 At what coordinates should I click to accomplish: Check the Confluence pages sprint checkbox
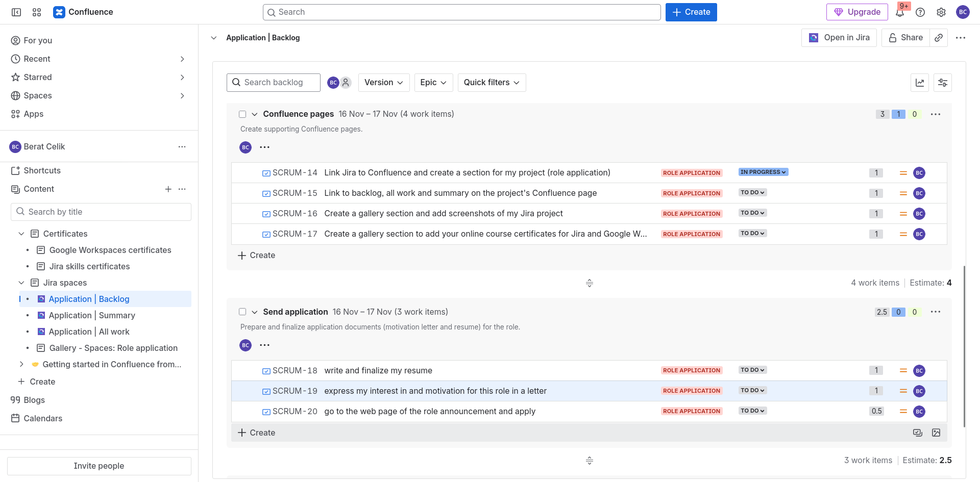242,114
